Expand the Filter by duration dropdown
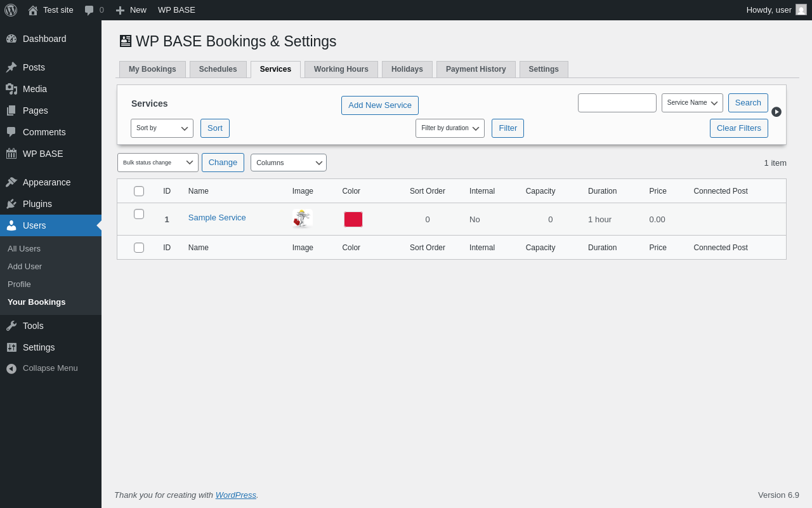The image size is (812, 508). click(x=450, y=128)
